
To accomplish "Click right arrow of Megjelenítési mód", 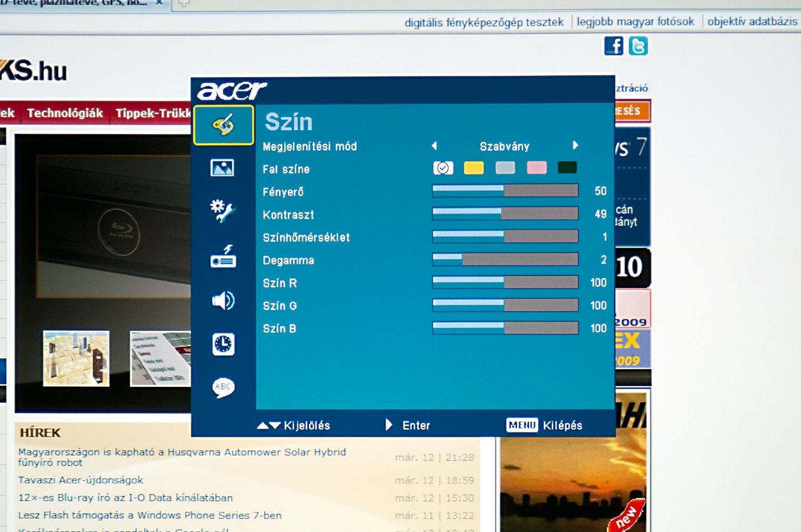I will coord(575,146).
